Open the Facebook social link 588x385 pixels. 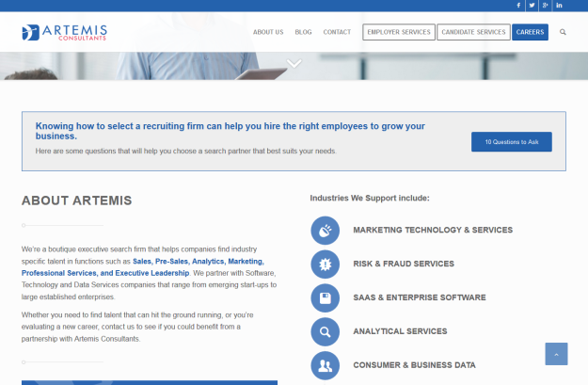coord(518,5)
